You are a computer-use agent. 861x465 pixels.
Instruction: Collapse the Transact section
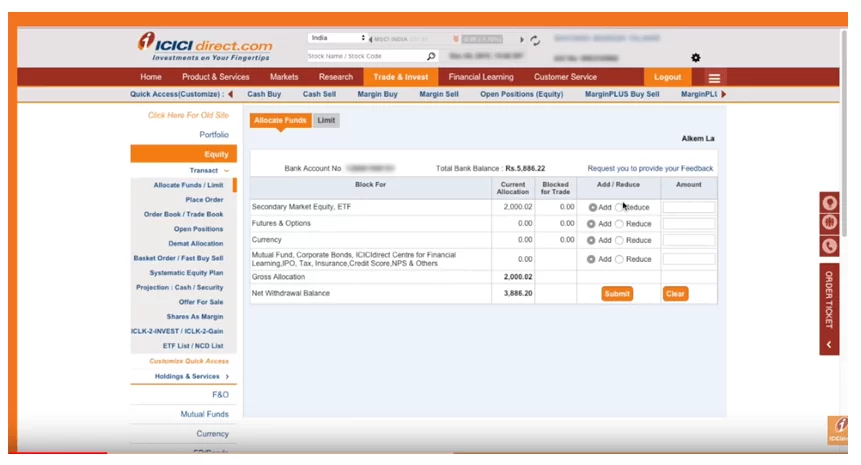click(x=210, y=171)
